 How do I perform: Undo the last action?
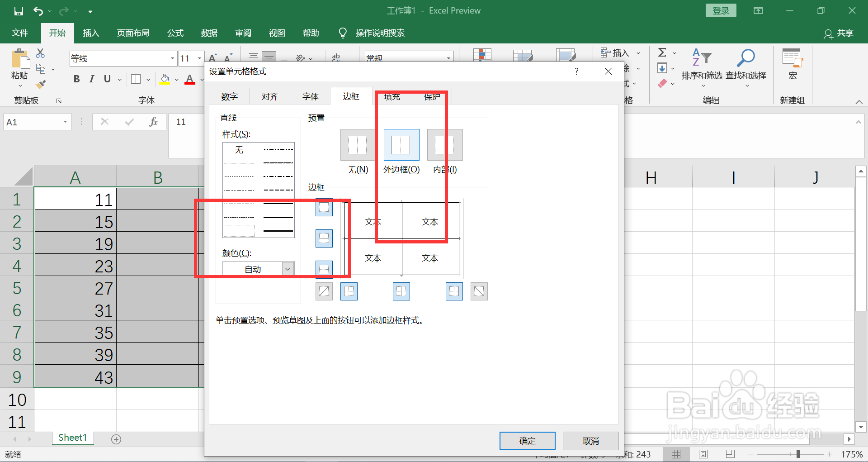click(x=38, y=11)
